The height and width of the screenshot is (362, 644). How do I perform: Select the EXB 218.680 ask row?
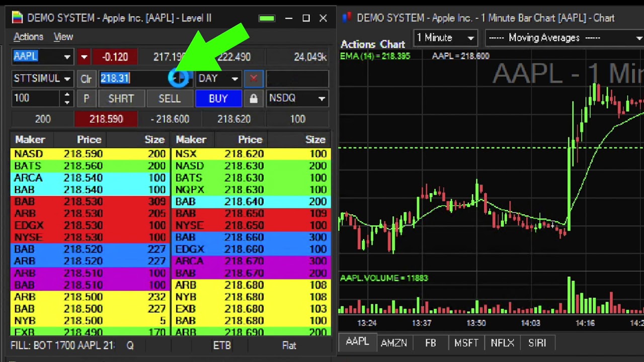(x=251, y=309)
